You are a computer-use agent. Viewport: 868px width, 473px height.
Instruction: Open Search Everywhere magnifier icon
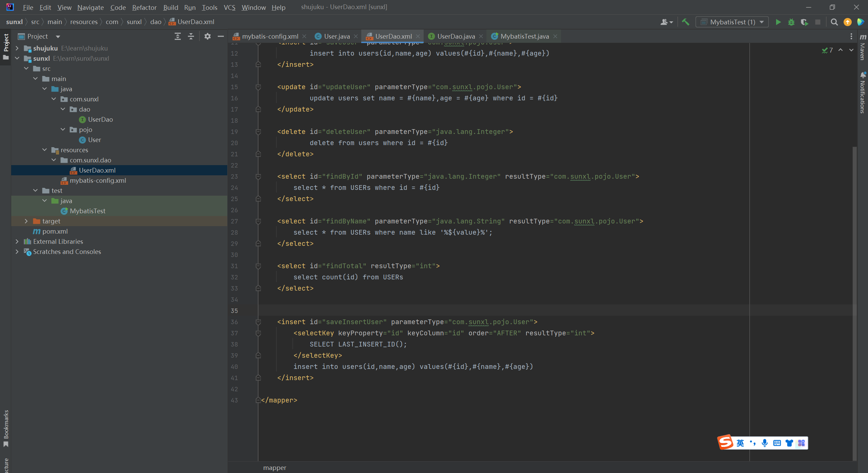point(834,22)
